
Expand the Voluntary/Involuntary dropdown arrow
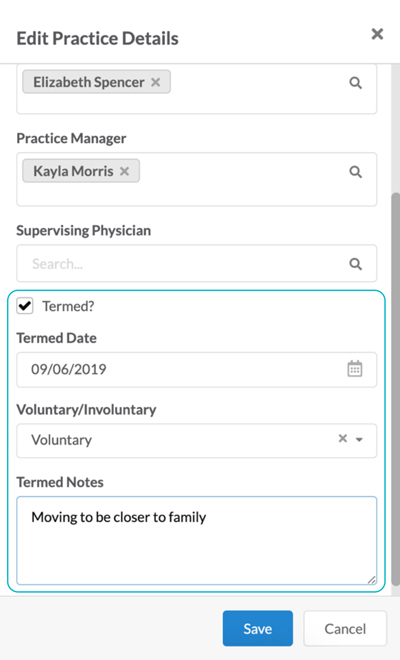pyautogui.click(x=359, y=440)
